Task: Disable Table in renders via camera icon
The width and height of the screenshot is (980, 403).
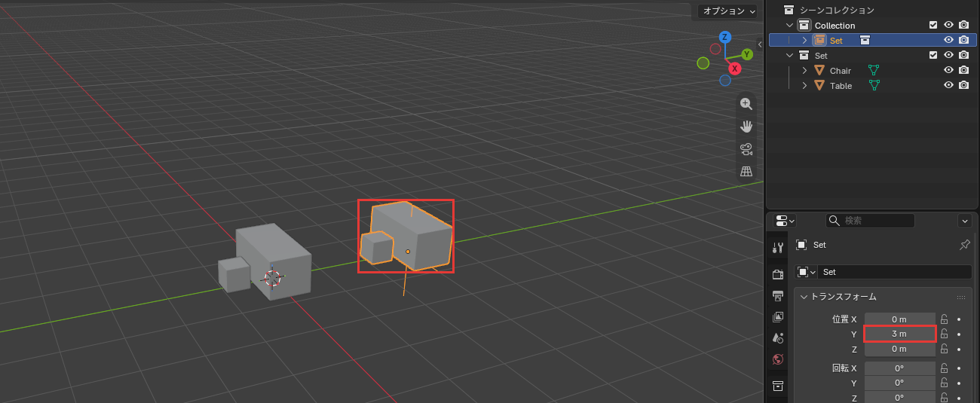Action: 963,85
